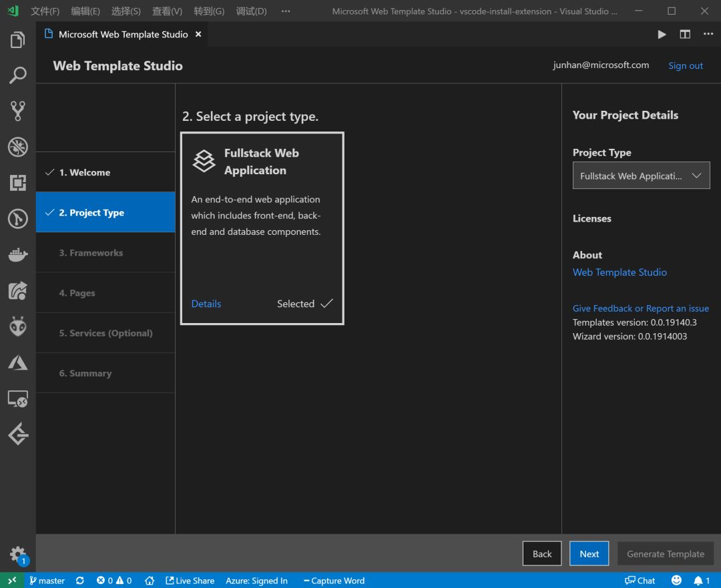Image resolution: width=721 pixels, height=588 pixels.
Task: Click Capture Word in status bar
Action: click(x=334, y=581)
